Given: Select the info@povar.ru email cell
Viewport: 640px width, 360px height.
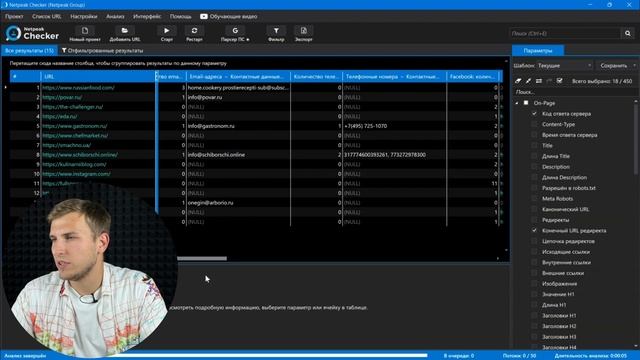Looking at the screenshot, I should point(238,97).
